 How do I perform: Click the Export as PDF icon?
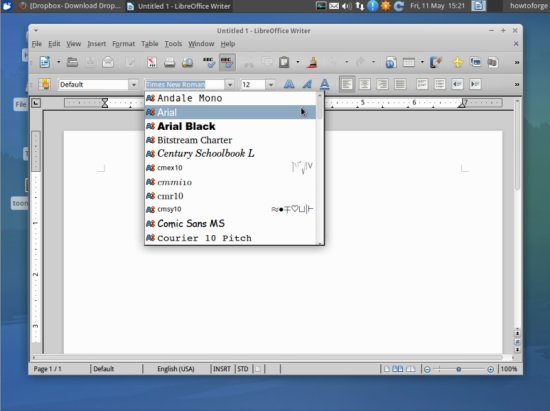point(152,62)
